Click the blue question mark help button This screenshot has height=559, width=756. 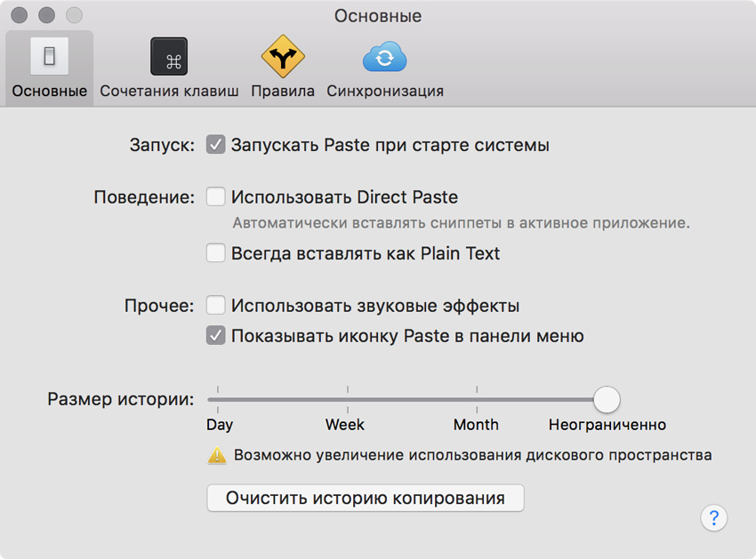pyautogui.click(x=714, y=518)
